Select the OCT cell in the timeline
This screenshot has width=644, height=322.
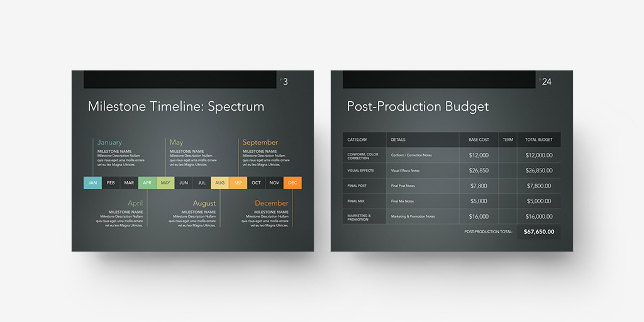click(x=257, y=183)
